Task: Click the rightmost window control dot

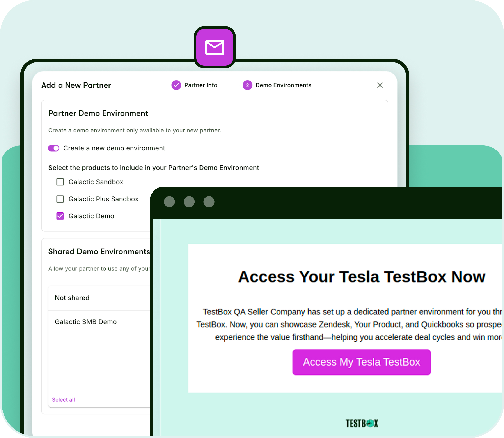Action: [x=209, y=201]
